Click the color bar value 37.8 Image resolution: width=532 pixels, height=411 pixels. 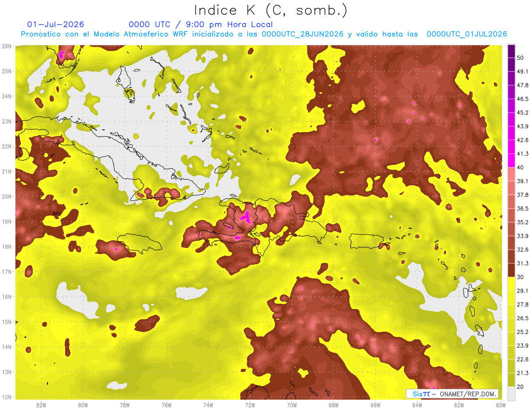click(522, 195)
